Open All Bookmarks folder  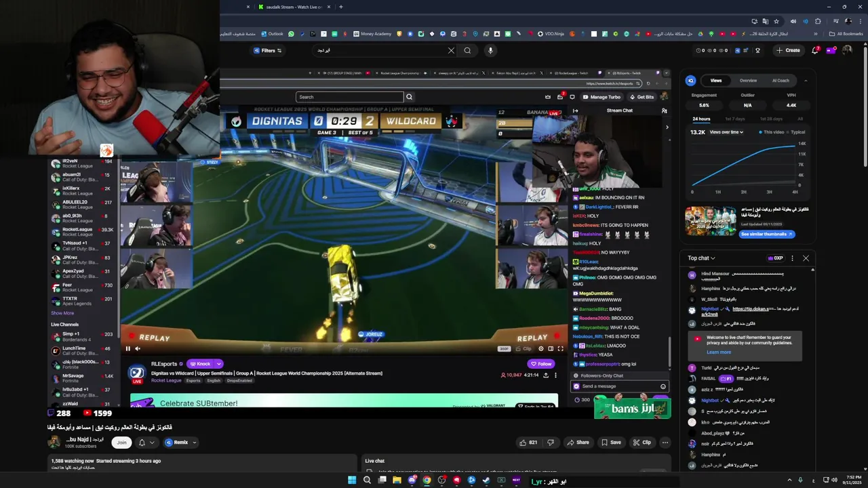(x=846, y=34)
